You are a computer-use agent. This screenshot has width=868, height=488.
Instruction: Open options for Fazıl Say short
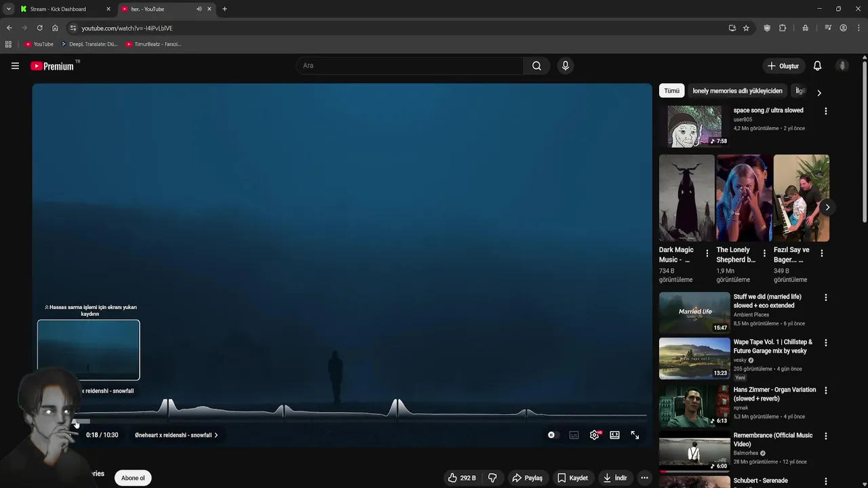821,253
